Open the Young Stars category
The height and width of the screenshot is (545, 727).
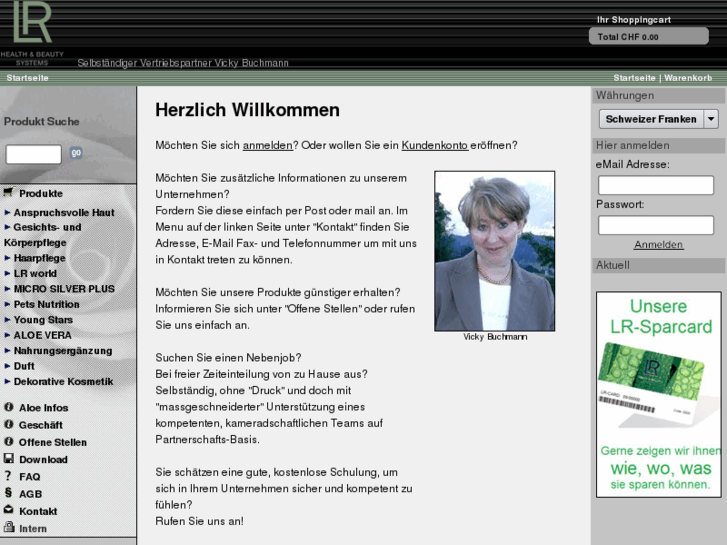click(x=43, y=320)
